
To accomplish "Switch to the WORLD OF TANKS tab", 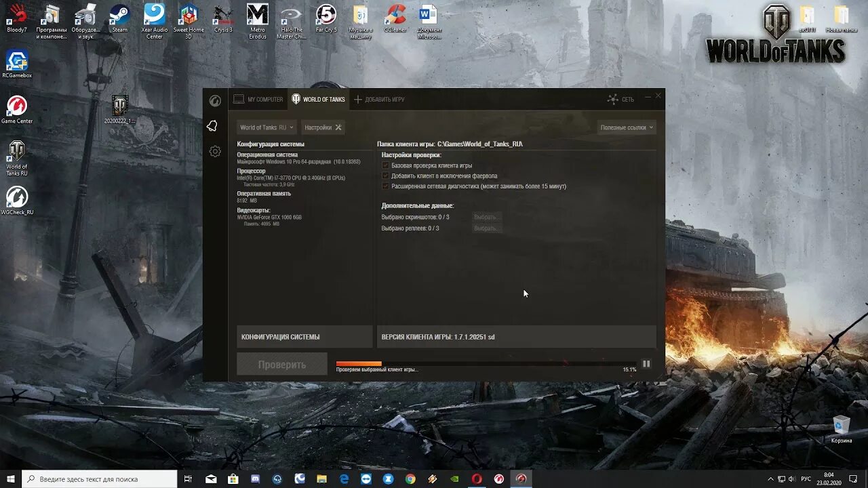I will (x=318, y=100).
